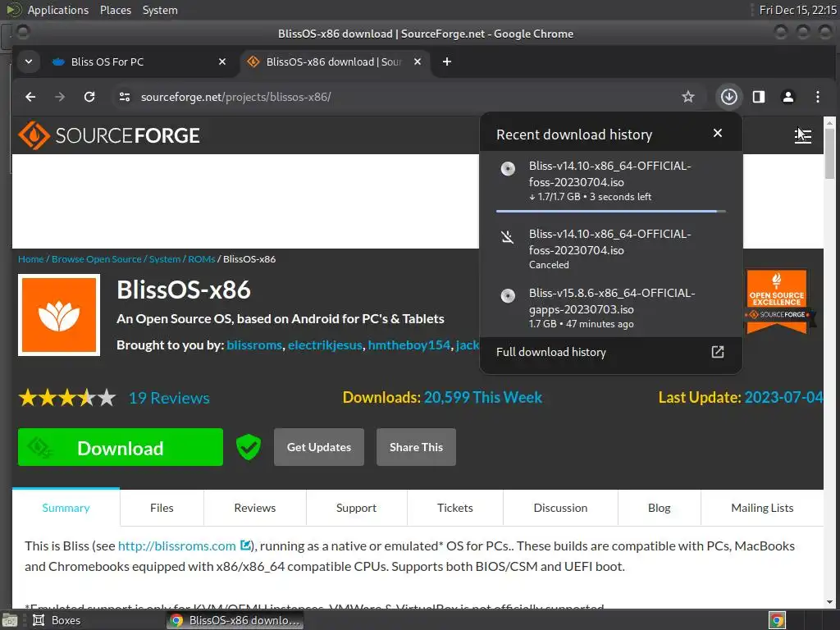Click the green shield checkmark icon

click(249, 447)
